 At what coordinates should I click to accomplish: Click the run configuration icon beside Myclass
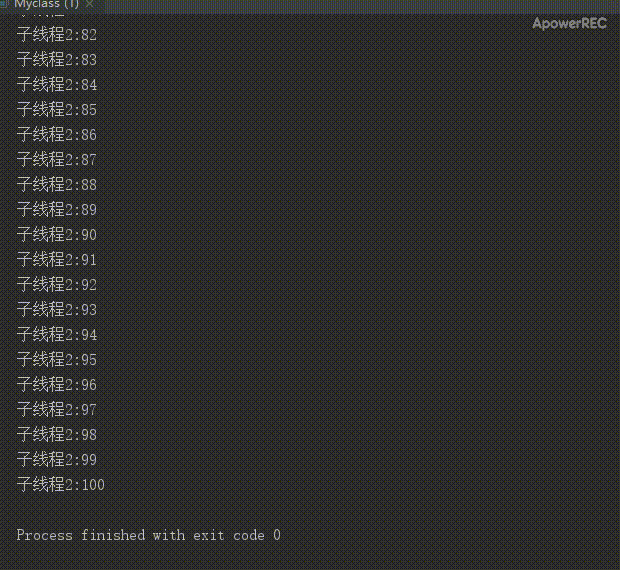[x=5, y=4]
